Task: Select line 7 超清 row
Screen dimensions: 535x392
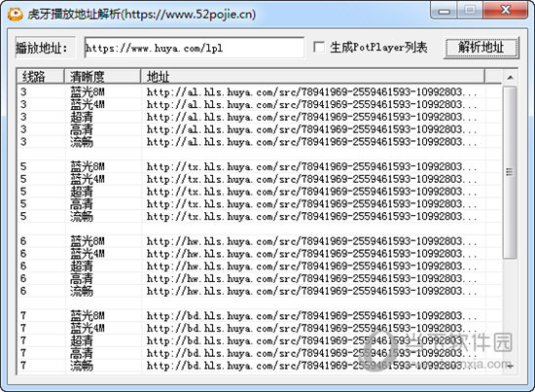Action: 260,340
